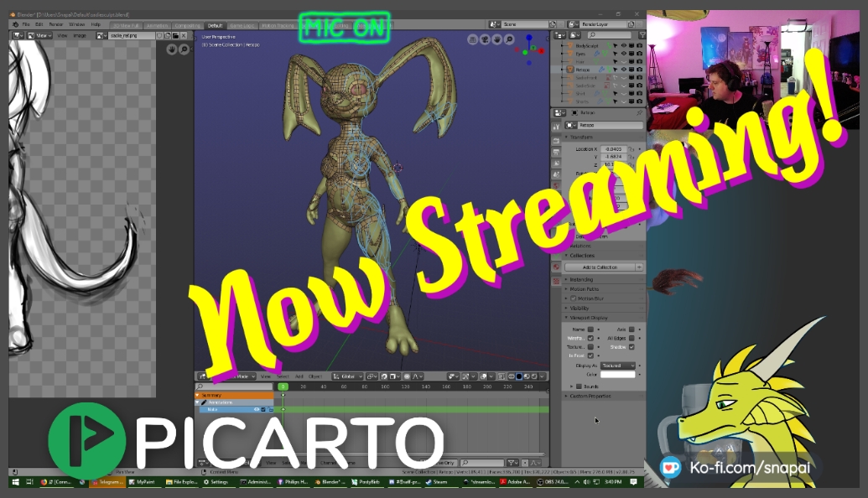Switch to the Compositing workspace tab
This screenshot has height=498, width=868.
pyautogui.click(x=187, y=25)
